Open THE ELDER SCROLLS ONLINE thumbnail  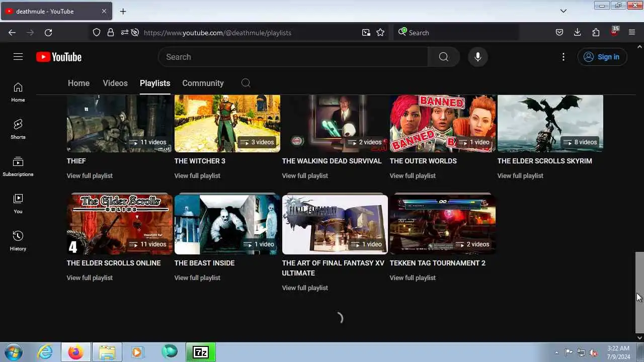[120, 224]
